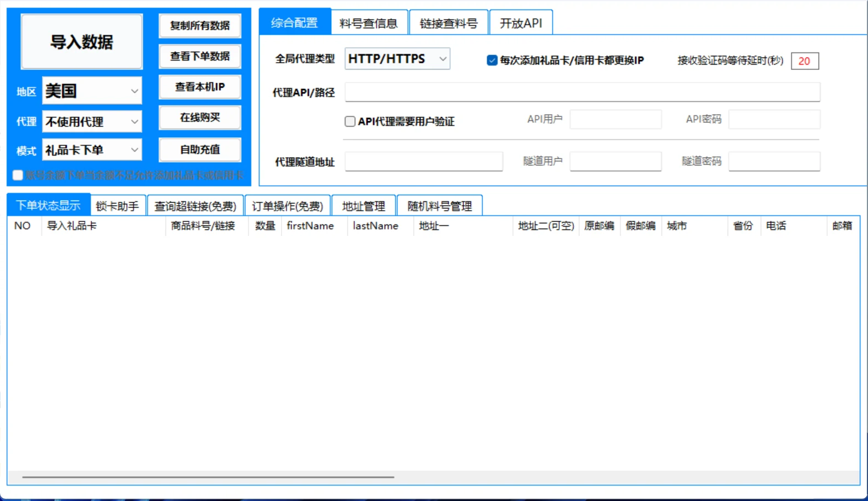Click 自助充值 button
This screenshot has height=501, width=868.
tap(200, 149)
